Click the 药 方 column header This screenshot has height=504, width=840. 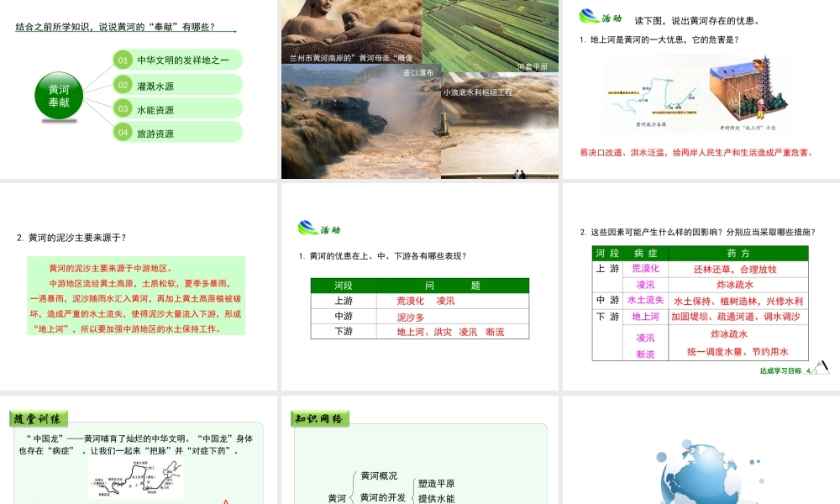738,254
